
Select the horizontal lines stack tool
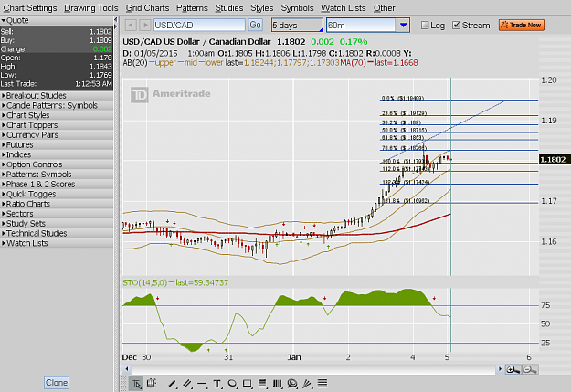pos(323,384)
